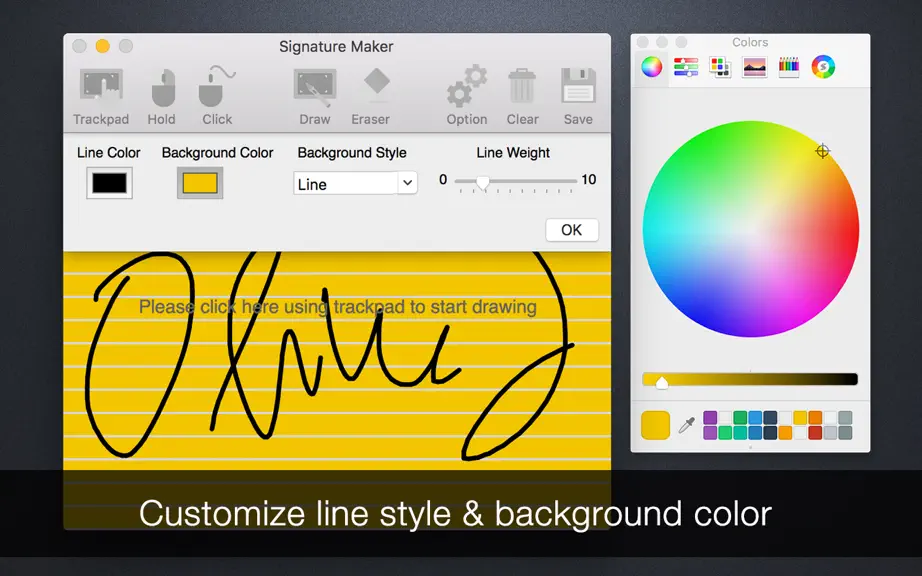Switch to color sliders tab
This screenshot has width=922, height=576.
tap(686, 67)
